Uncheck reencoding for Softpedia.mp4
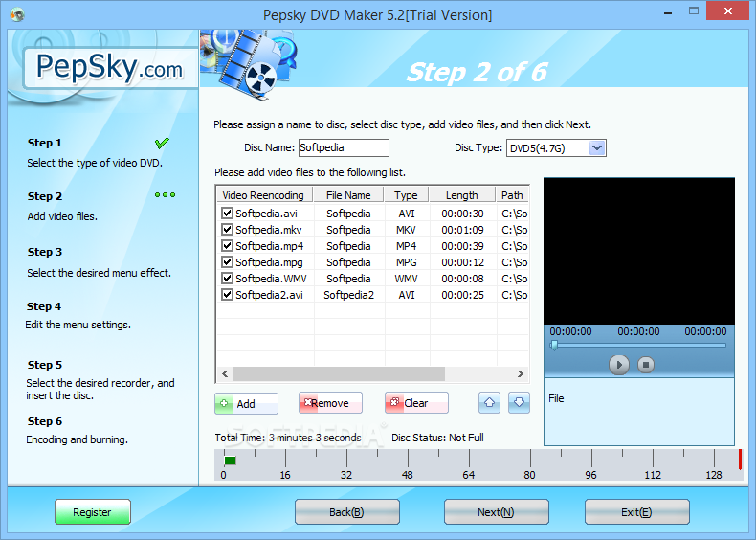Image resolution: width=756 pixels, height=540 pixels. coord(227,246)
